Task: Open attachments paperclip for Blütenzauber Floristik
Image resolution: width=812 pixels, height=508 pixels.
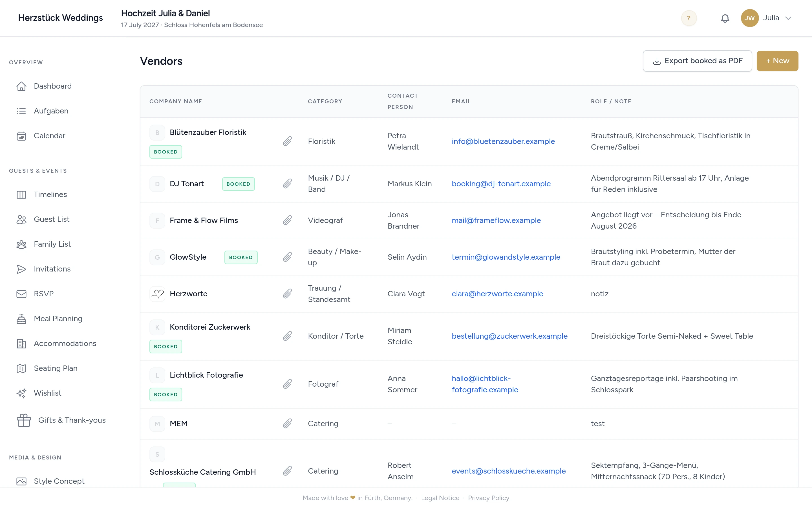Action: 287,141
